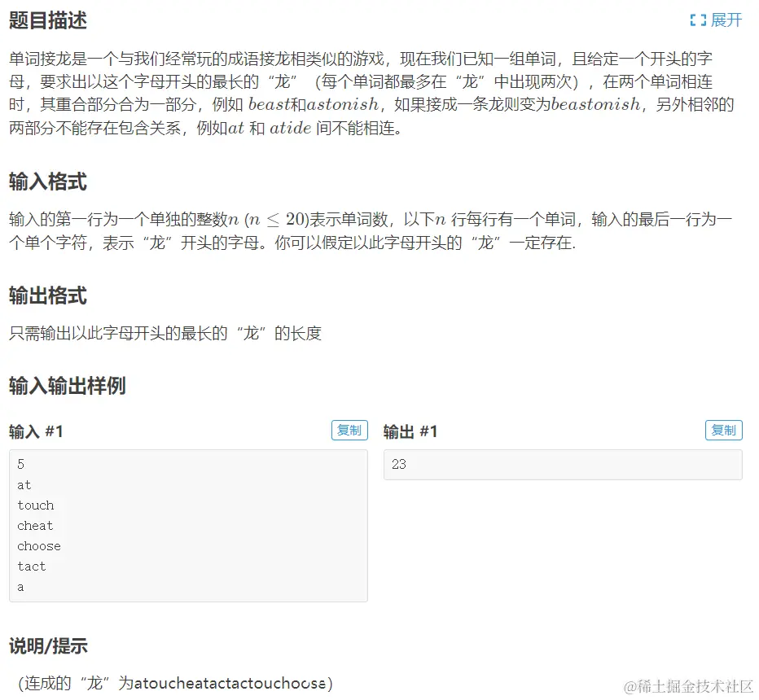Click the output #1 box showing 23
Viewport: 759px width, 700px height.
[x=563, y=465]
